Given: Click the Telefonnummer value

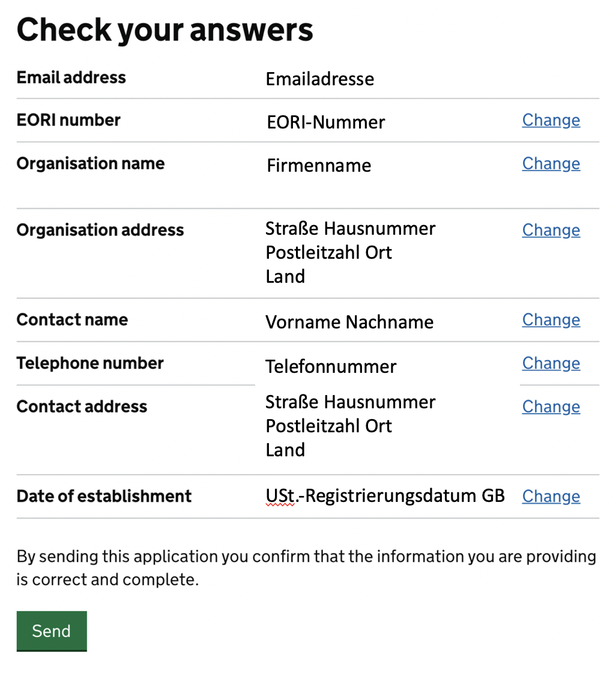Looking at the screenshot, I should point(331,367).
